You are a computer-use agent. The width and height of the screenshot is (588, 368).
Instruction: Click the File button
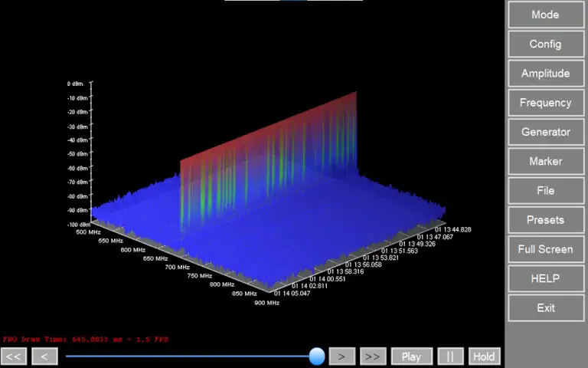pos(545,190)
